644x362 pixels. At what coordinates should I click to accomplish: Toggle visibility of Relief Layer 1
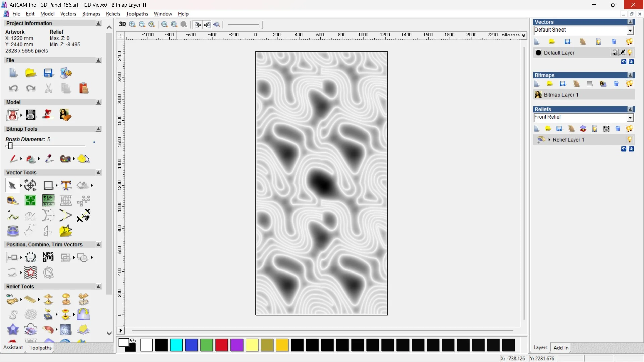pos(629,140)
